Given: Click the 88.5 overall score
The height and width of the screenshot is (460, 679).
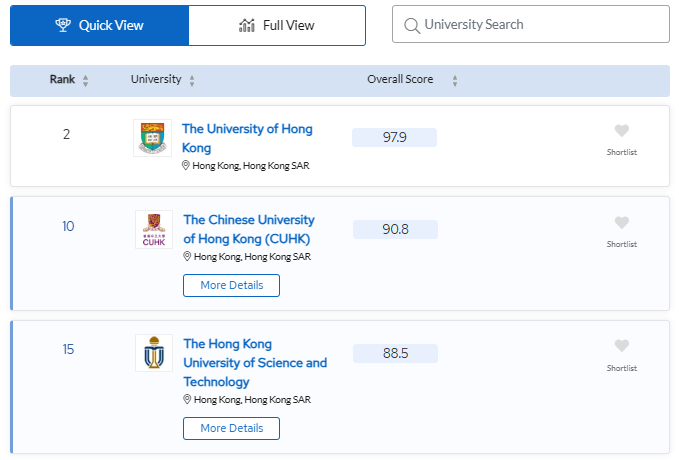Looking at the screenshot, I should click(x=395, y=353).
